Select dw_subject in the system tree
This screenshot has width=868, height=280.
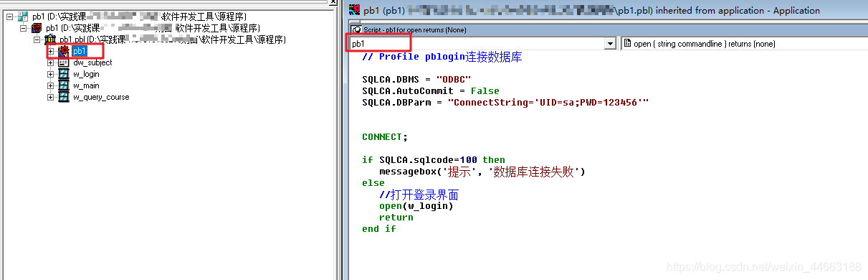click(92, 62)
